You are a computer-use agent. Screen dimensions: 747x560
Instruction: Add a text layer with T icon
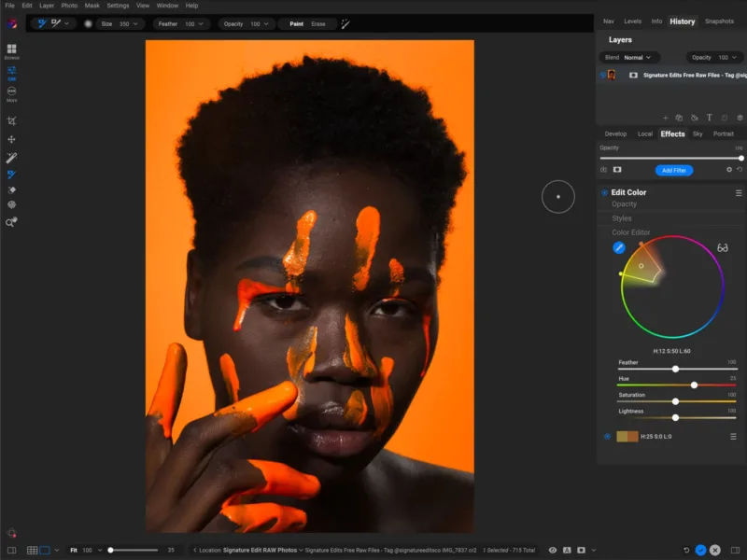[x=709, y=118]
